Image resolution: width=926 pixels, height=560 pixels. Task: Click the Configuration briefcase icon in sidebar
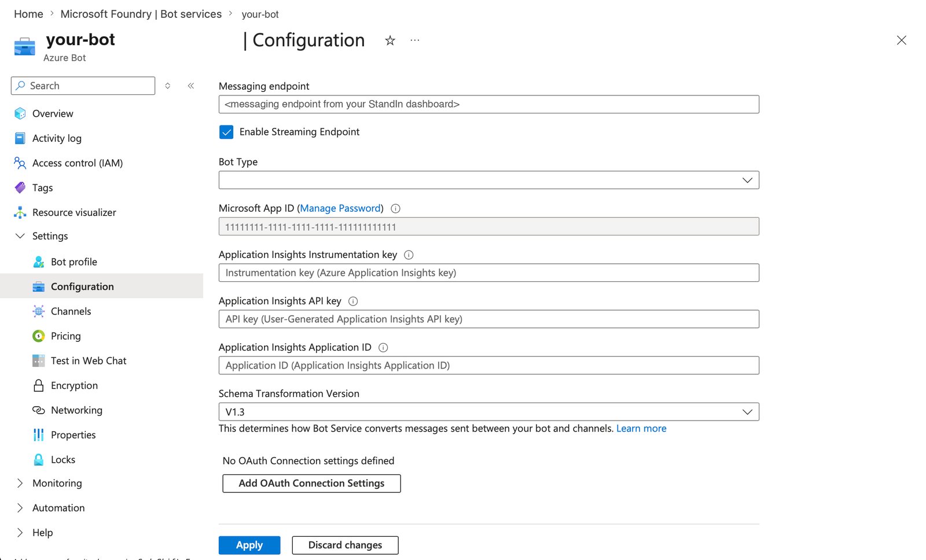pos(39,287)
